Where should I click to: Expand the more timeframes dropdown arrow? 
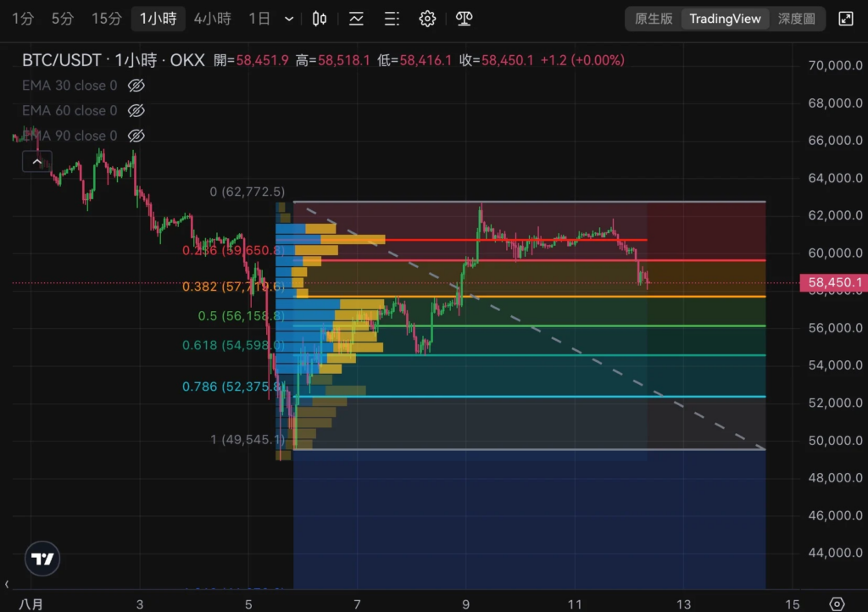coord(289,19)
